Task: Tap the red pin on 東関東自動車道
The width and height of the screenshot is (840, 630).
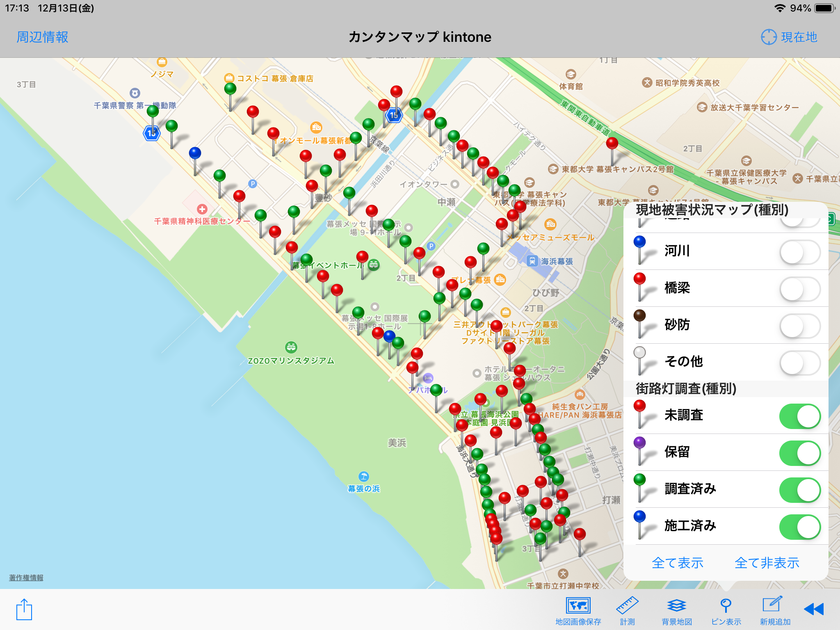Action: 612,143
